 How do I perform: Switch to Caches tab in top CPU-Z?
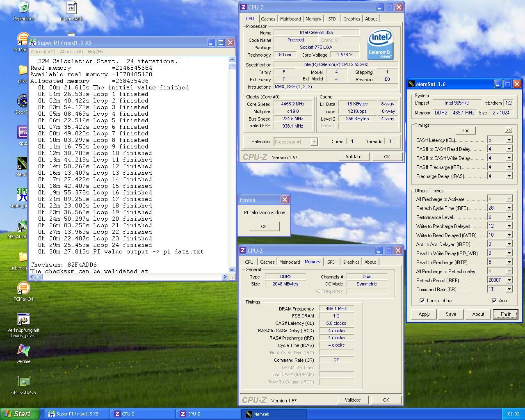click(268, 19)
